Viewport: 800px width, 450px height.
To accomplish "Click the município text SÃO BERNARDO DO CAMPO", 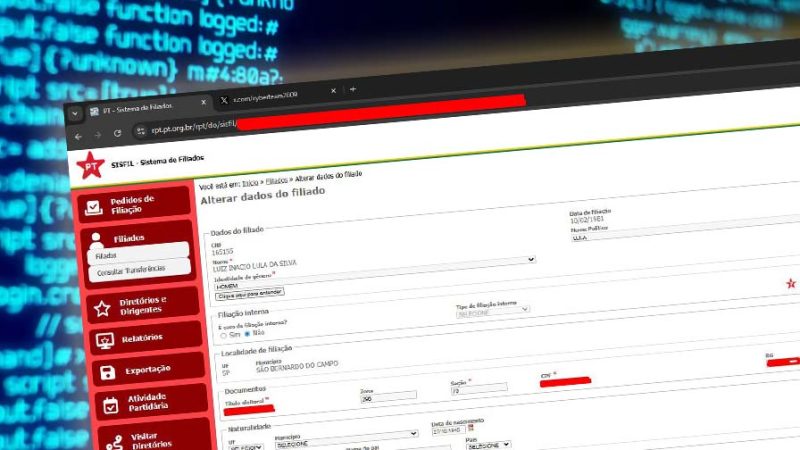I will tap(297, 366).
